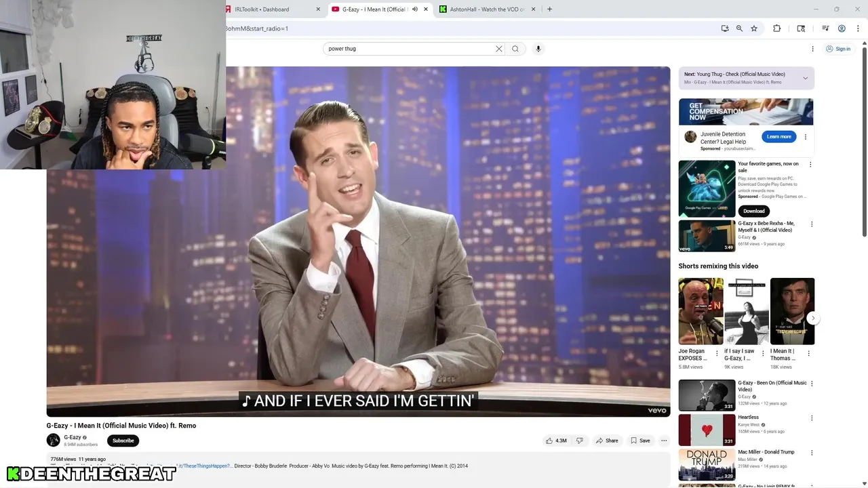Save the video to a playlist
Viewport: 868px width, 488px height.
click(640, 441)
